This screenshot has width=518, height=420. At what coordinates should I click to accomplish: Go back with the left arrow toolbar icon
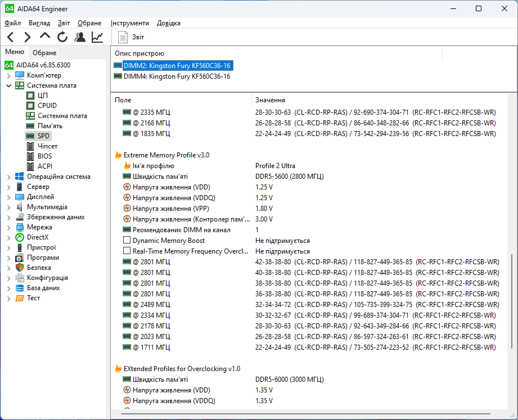pos(11,37)
